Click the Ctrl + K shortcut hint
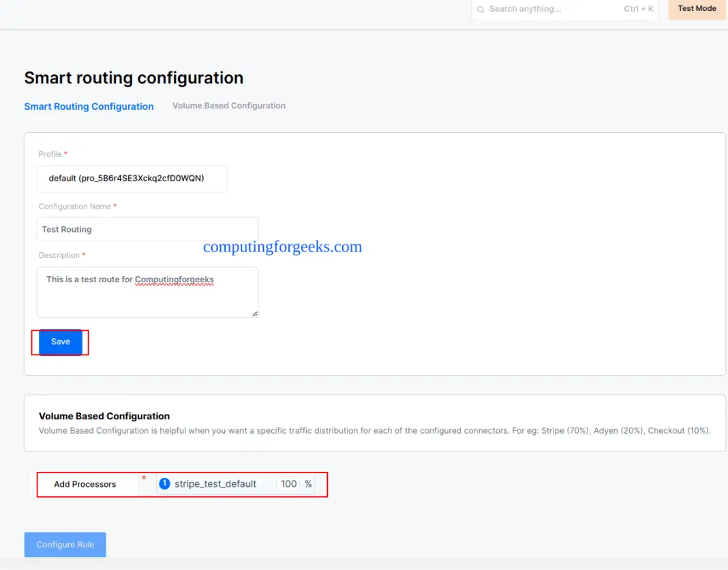The width and height of the screenshot is (728, 570). pyautogui.click(x=638, y=9)
